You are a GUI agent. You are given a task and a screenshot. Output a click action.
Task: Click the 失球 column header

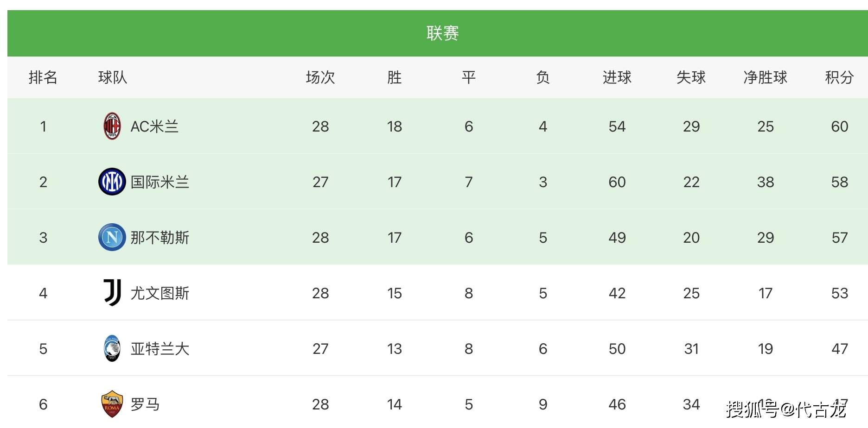point(691,77)
